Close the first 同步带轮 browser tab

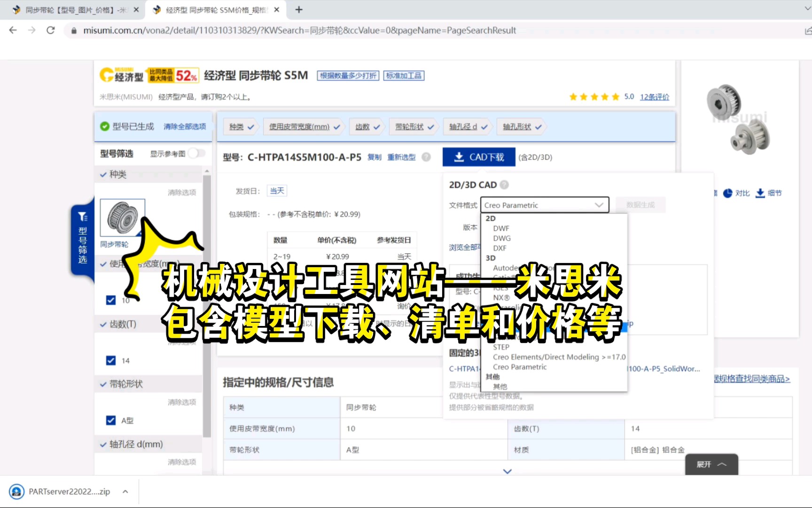click(x=136, y=9)
